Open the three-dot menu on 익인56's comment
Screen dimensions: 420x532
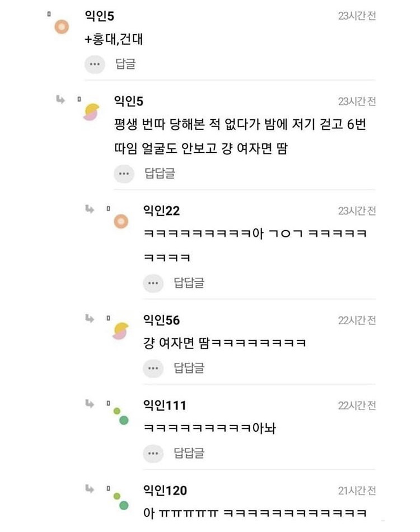(153, 368)
